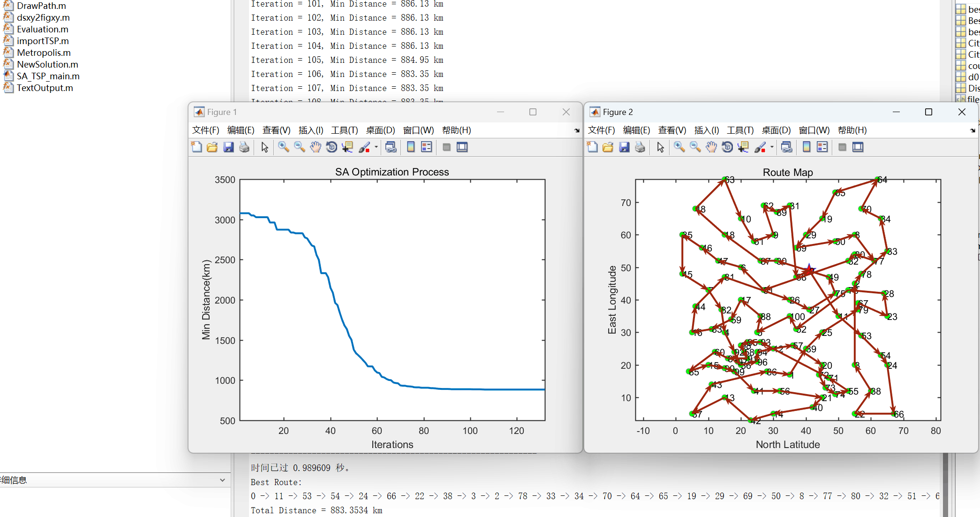Open 工具(T) menu in Figure 1
This screenshot has width=980, height=517.
point(344,130)
